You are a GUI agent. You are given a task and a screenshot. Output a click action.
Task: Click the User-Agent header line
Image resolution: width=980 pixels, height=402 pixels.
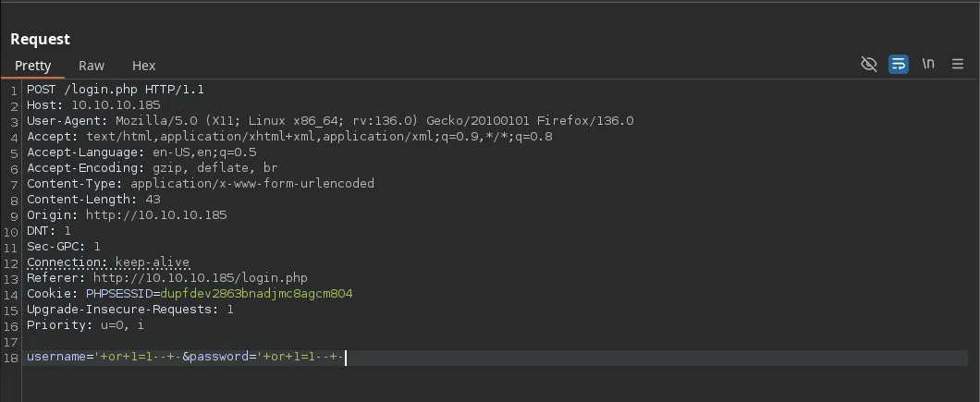pyautogui.click(x=330, y=121)
